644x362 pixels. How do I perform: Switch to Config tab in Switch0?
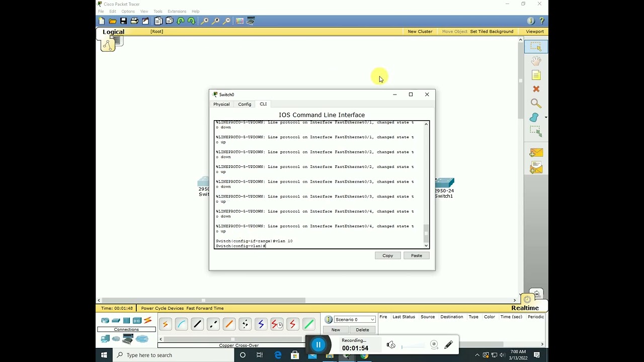pos(245,104)
